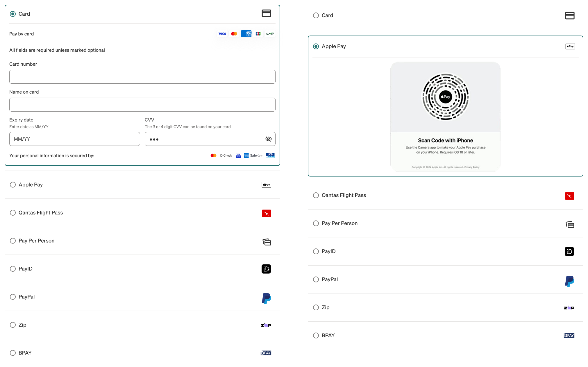
Task: Click the '3 or 4 digit CVV' hint text
Action: (188, 127)
